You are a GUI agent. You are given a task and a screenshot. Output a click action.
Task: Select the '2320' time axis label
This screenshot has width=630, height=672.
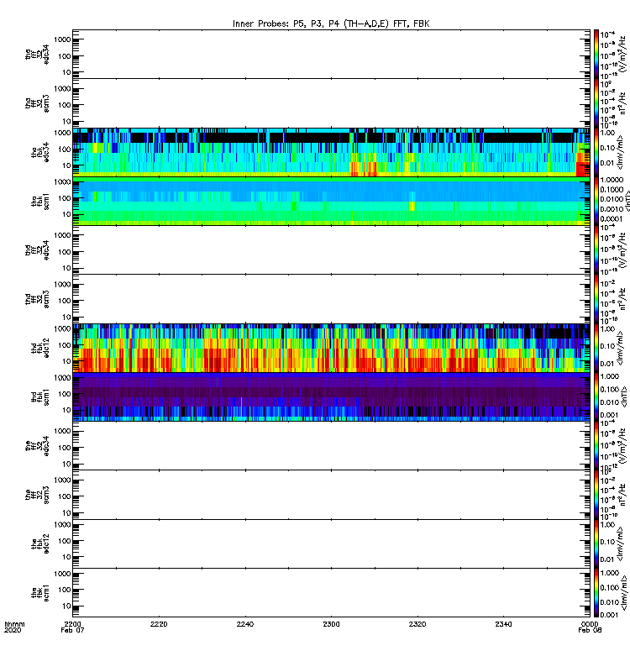point(417,624)
